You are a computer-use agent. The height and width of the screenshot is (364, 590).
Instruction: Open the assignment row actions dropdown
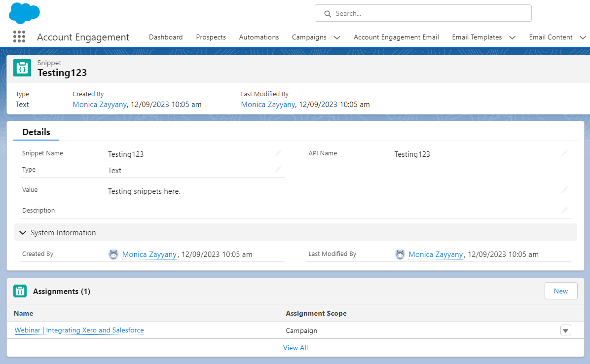[x=565, y=330]
